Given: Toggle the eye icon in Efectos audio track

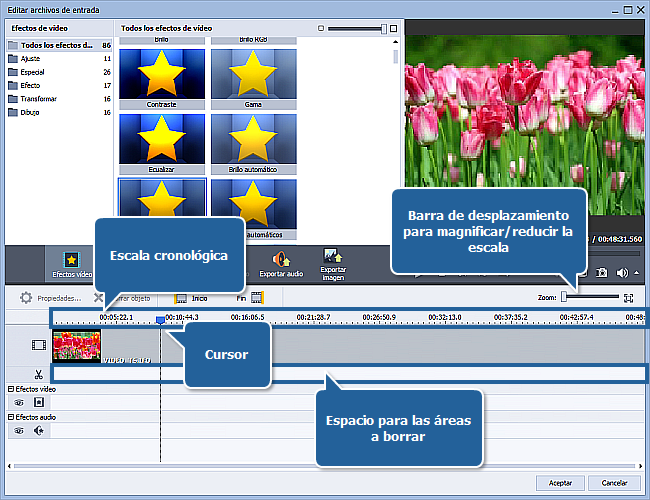Looking at the screenshot, I should [18, 431].
